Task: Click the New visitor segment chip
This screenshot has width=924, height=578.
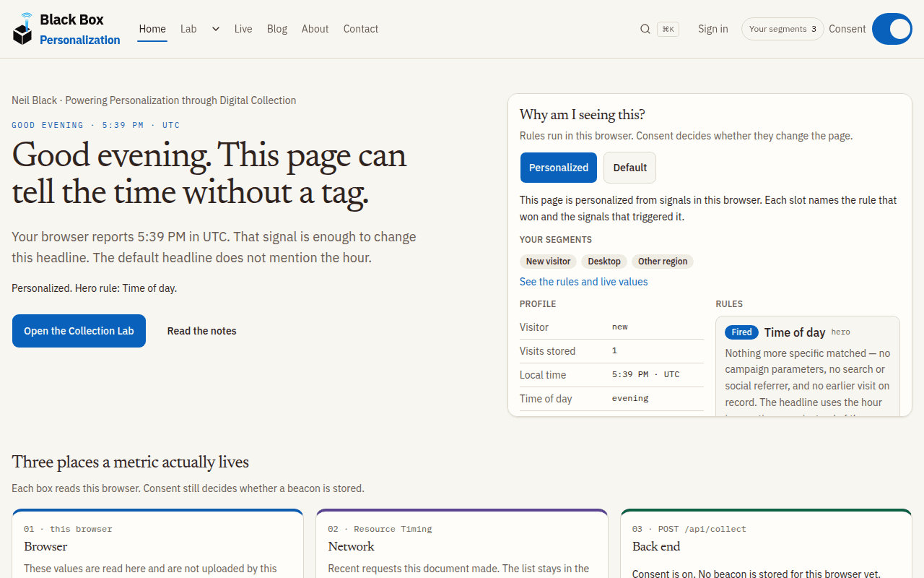Action: click(548, 262)
